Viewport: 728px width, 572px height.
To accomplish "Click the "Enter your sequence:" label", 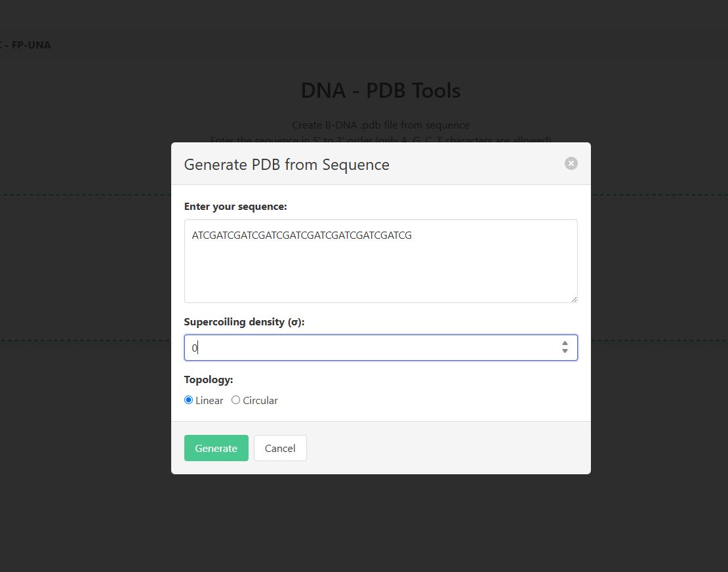I will (235, 207).
